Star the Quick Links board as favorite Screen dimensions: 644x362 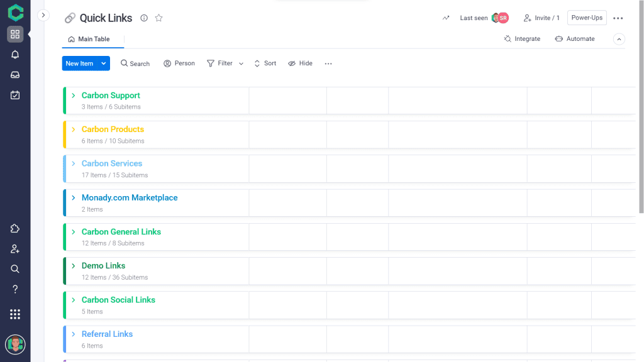(x=159, y=18)
